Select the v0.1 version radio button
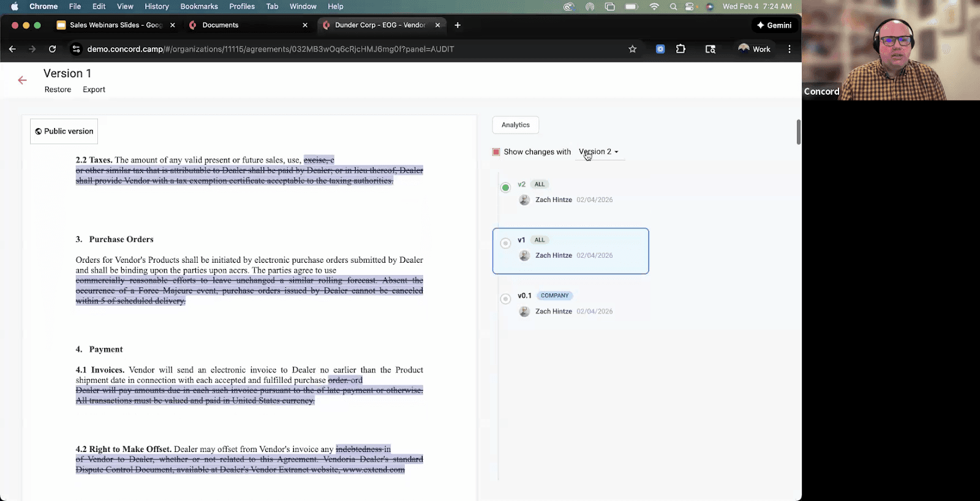The image size is (980, 501). click(x=505, y=299)
